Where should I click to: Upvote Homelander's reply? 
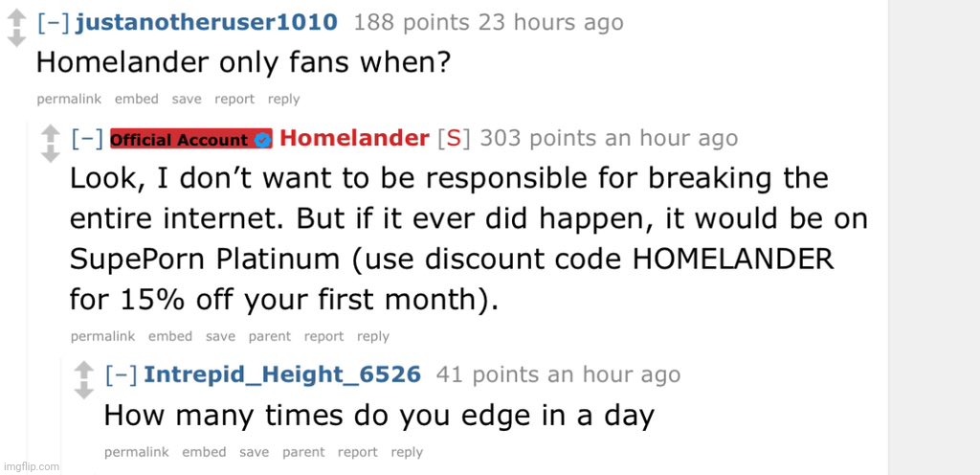coord(51,133)
